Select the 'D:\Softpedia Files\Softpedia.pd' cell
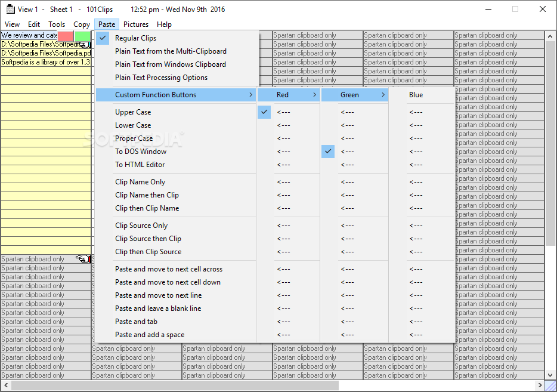Screen dimensions: 557x392 46,53
